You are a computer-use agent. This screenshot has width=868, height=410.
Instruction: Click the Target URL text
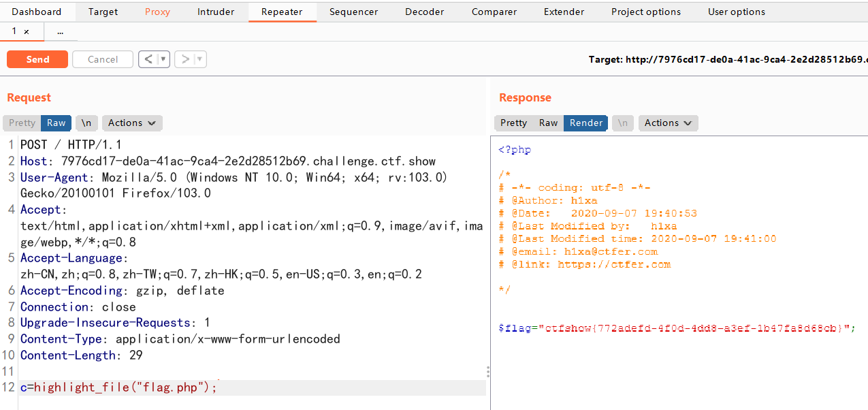coord(728,59)
